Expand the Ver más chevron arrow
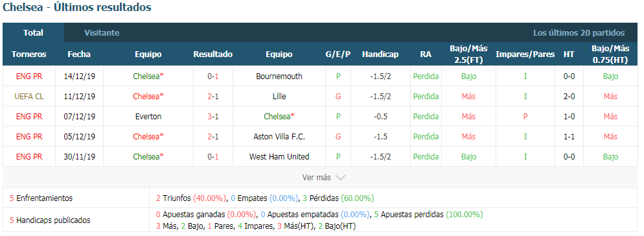Screen dimensions: 644x236 click(340, 178)
